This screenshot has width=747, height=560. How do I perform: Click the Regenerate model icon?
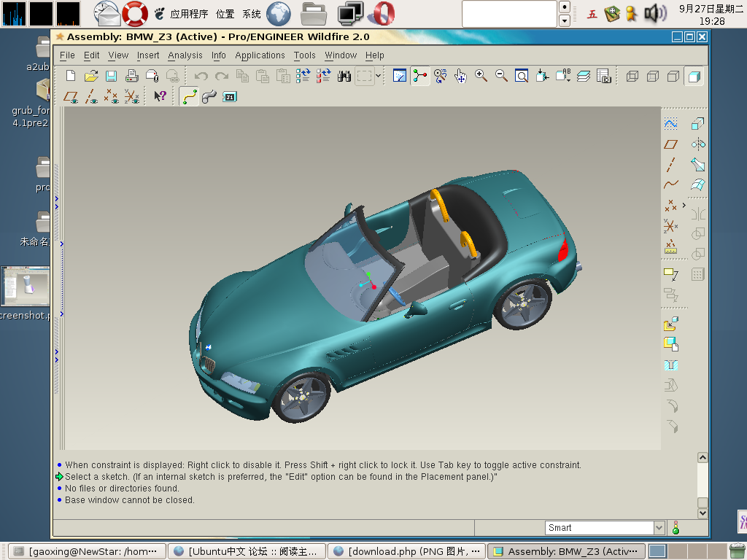click(x=303, y=76)
